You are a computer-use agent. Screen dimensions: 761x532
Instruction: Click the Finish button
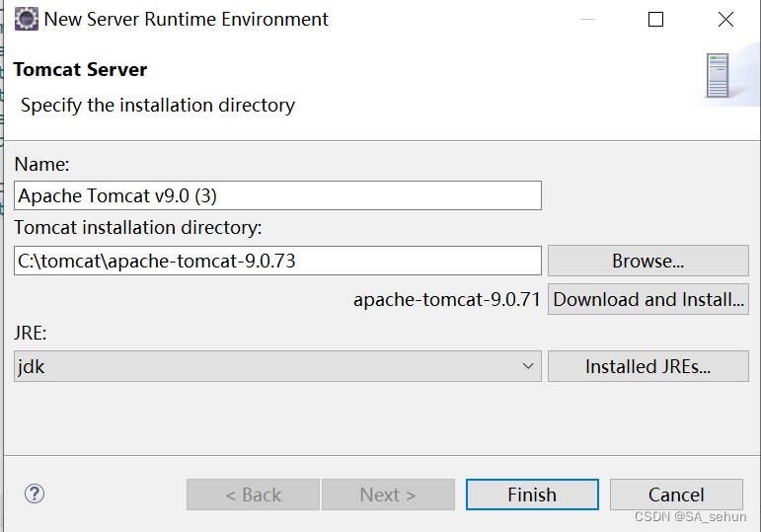[x=532, y=494]
